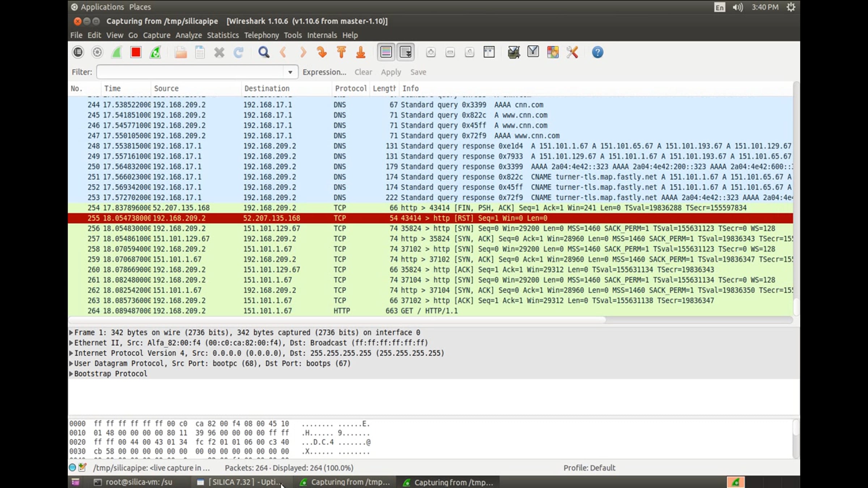The width and height of the screenshot is (868, 488).
Task: Click the Find packet magnifier icon
Action: click(264, 52)
